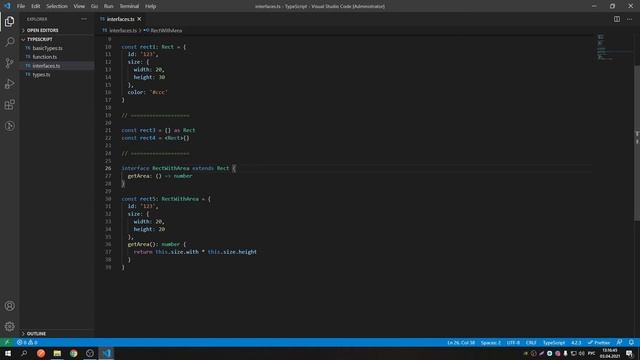Open the Extensions view
The image size is (640, 360).
click(x=9, y=104)
